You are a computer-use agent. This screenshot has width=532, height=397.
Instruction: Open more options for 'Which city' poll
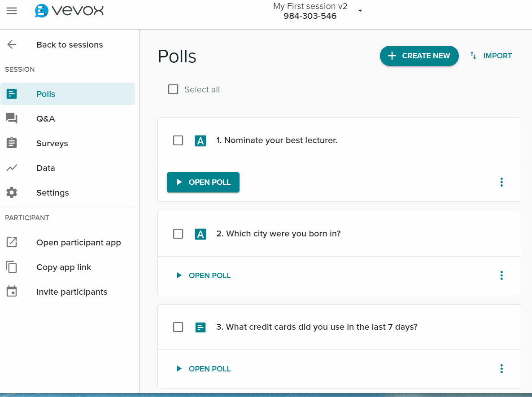(x=501, y=275)
